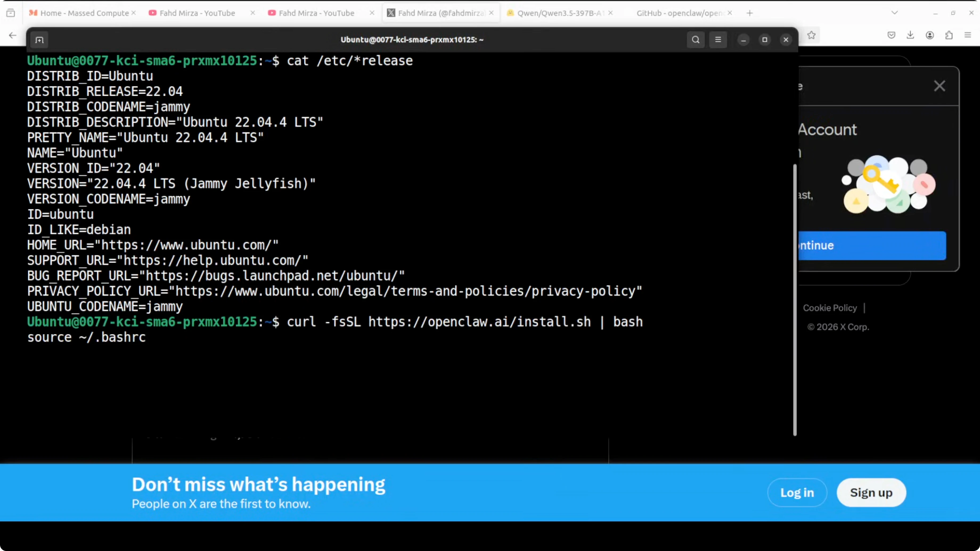Open the browser downloads icon
Viewport: 980px width, 551px height.
point(910,35)
